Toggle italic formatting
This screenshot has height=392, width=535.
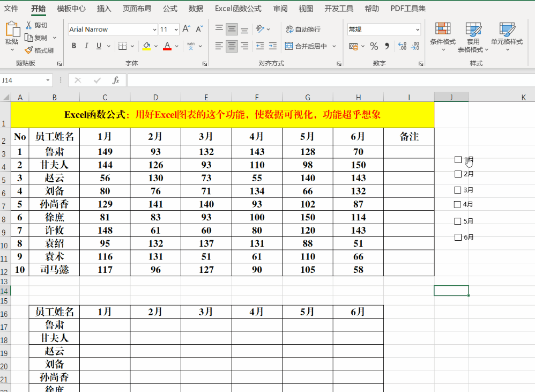pos(86,46)
